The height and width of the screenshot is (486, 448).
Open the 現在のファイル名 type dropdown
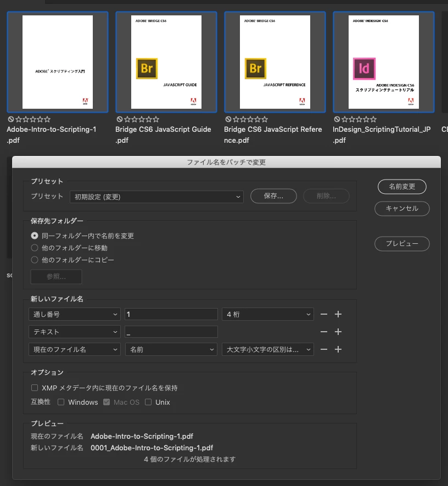point(74,350)
